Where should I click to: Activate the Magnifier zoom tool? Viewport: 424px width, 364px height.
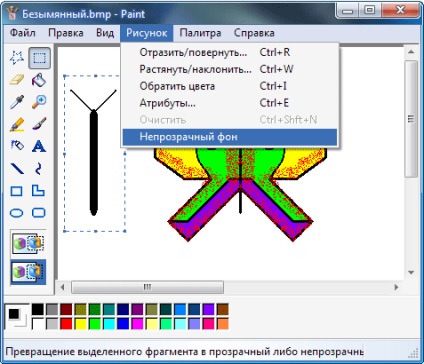point(39,102)
